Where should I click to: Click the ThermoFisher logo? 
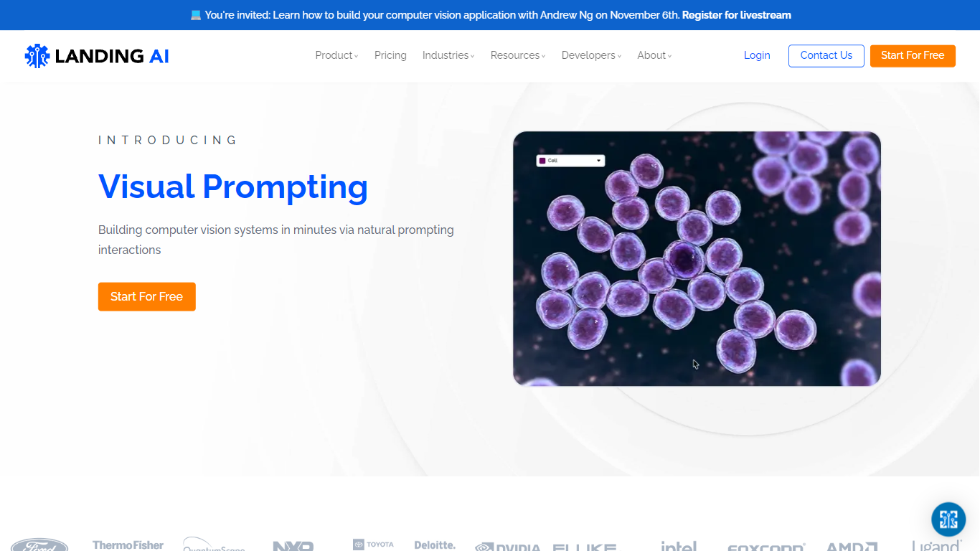pos(128,545)
